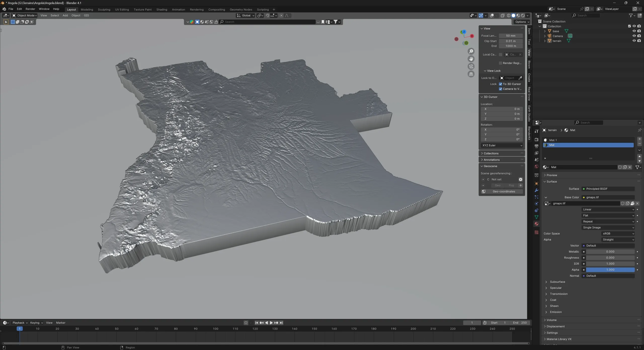The height and width of the screenshot is (350, 644).
Task: Open the Object Mode dropdown
Action: click(24, 15)
